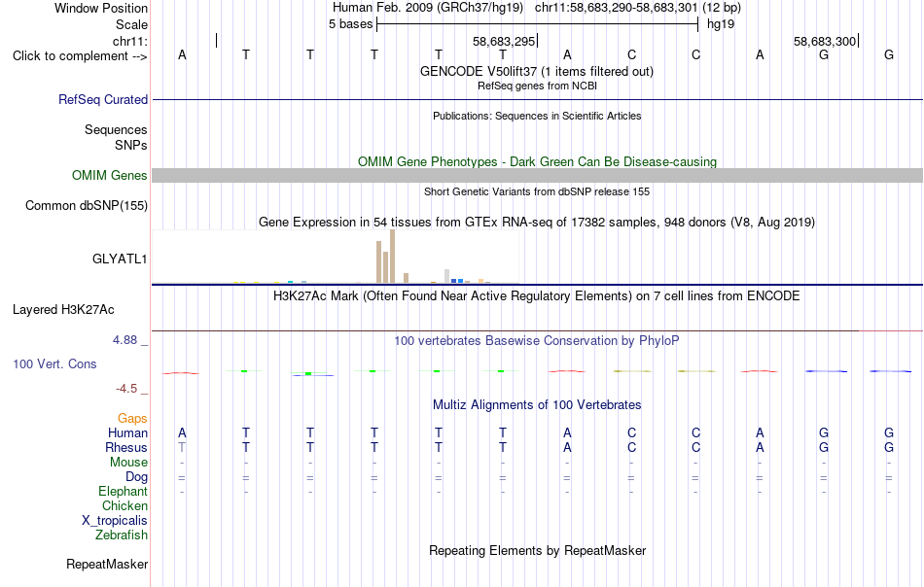The image size is (924, 587).
Task: Click the Window Position label
Action: tap(101, 8)
